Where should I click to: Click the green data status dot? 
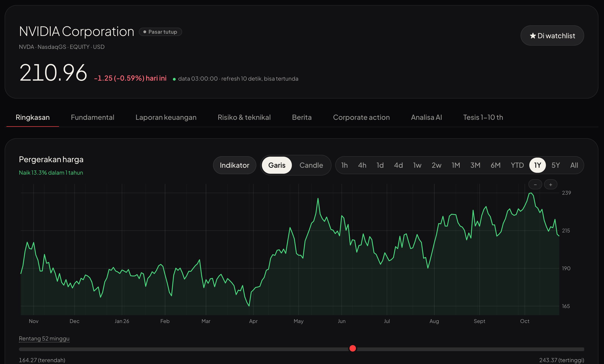[x=174, y=79]
